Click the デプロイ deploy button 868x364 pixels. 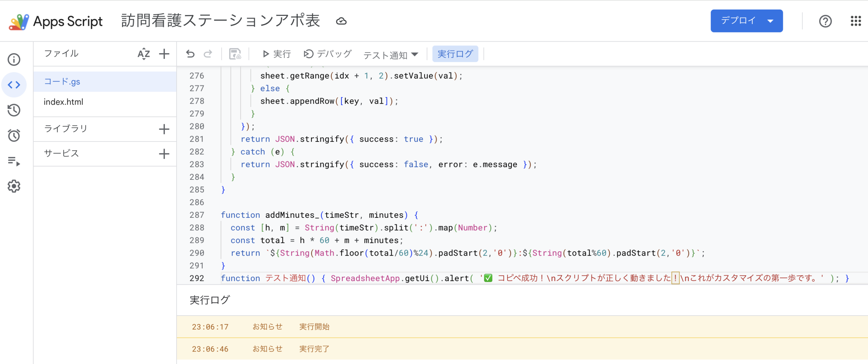pyautogui.click(x=747, y=21)
